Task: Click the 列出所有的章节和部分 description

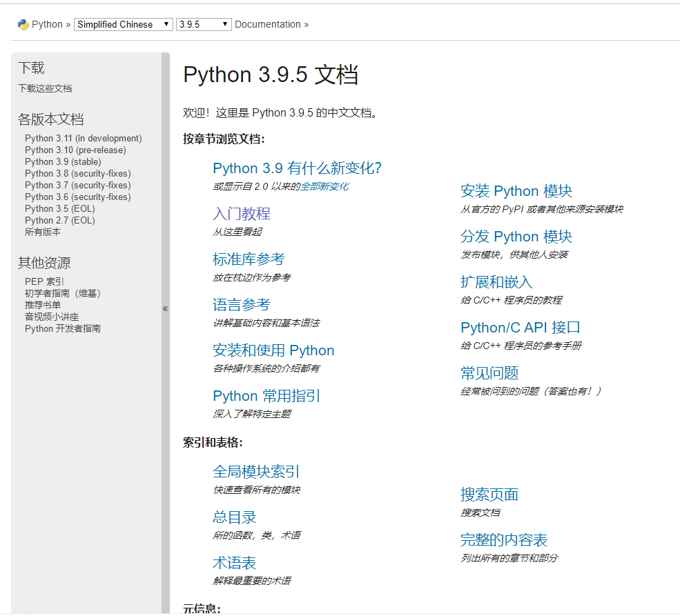Action: coord(509,558)
